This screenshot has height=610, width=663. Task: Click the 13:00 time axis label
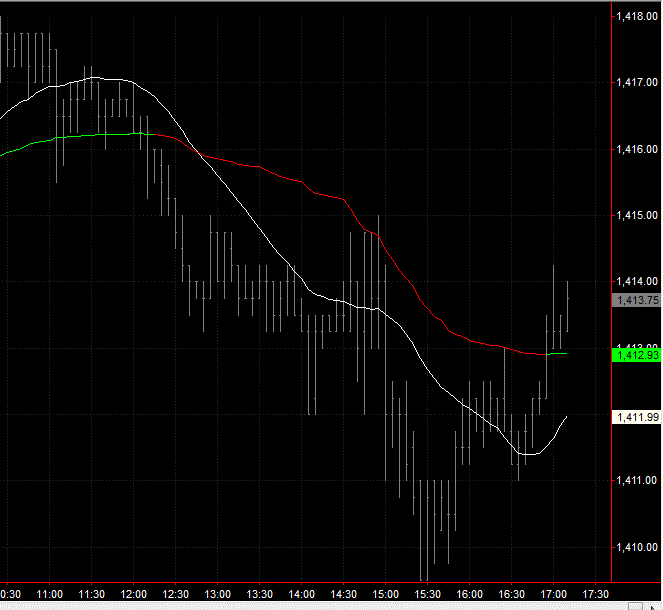[217, 594]
